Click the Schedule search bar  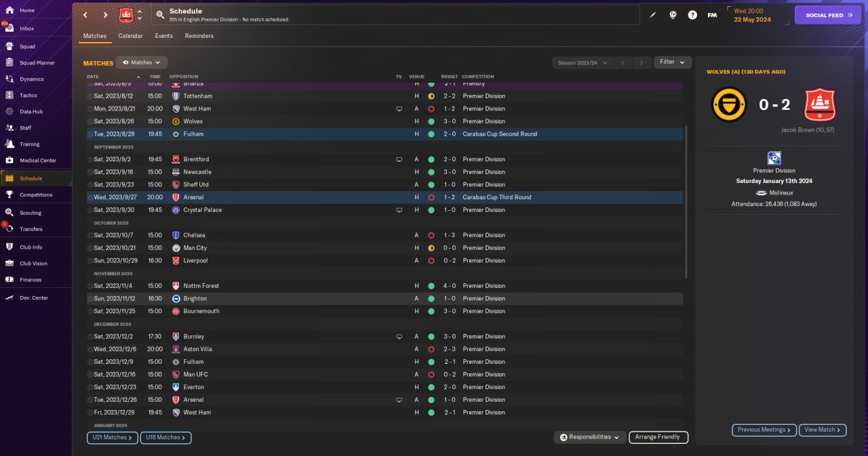pos(395,14)
